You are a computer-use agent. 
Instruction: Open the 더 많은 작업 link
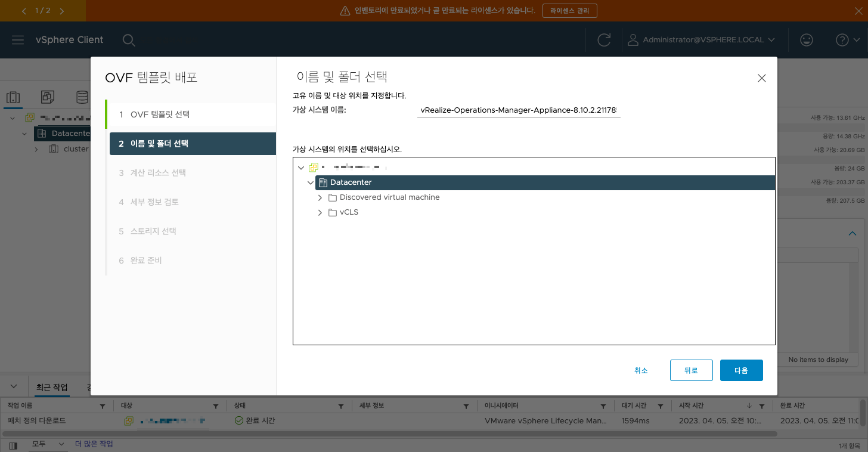pyautogui.click(x=94, y=444)
